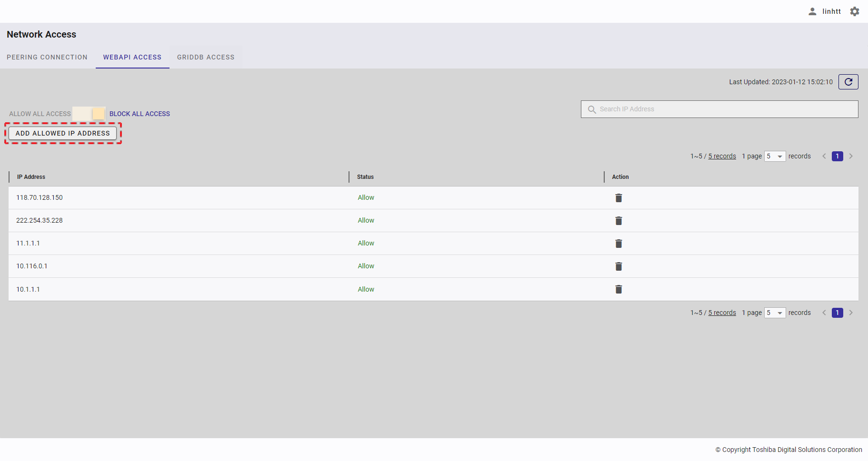The height and width of the screenshot is (461, 868).
Task: Select page 1 in bottom pagination
Action: 837,313
